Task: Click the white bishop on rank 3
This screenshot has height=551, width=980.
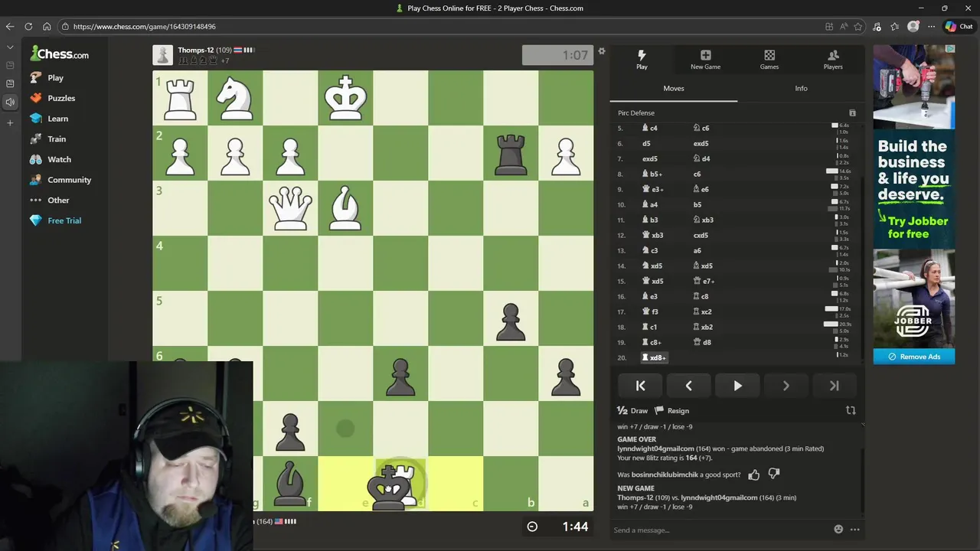Action: tap(345, 207)
